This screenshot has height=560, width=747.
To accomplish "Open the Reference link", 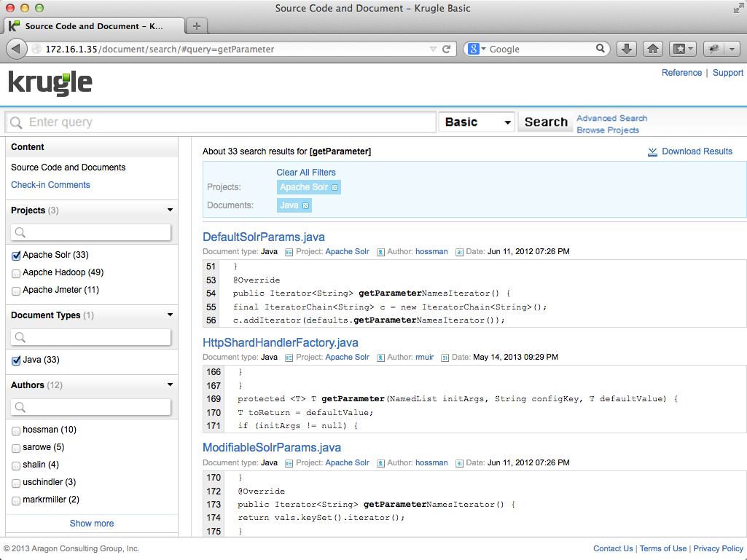I will click(681, 73).
